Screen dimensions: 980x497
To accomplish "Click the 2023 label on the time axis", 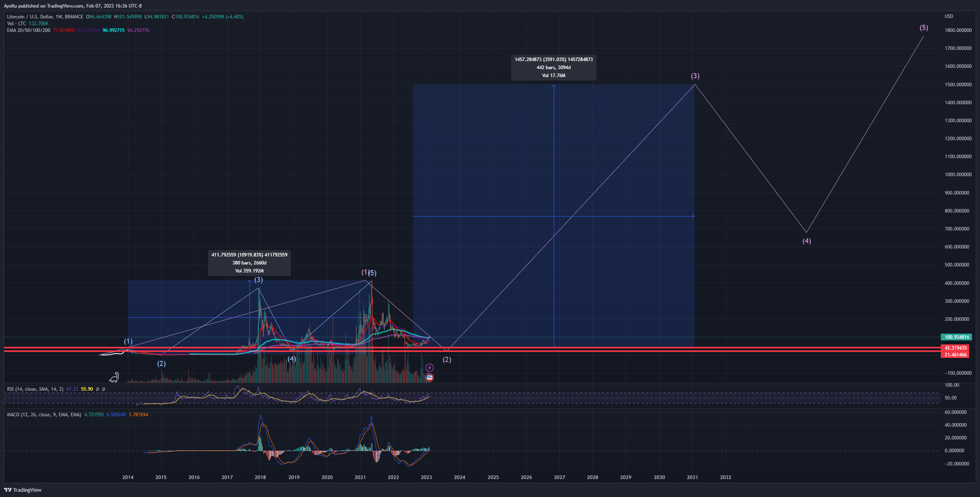I will click(426, 477).
